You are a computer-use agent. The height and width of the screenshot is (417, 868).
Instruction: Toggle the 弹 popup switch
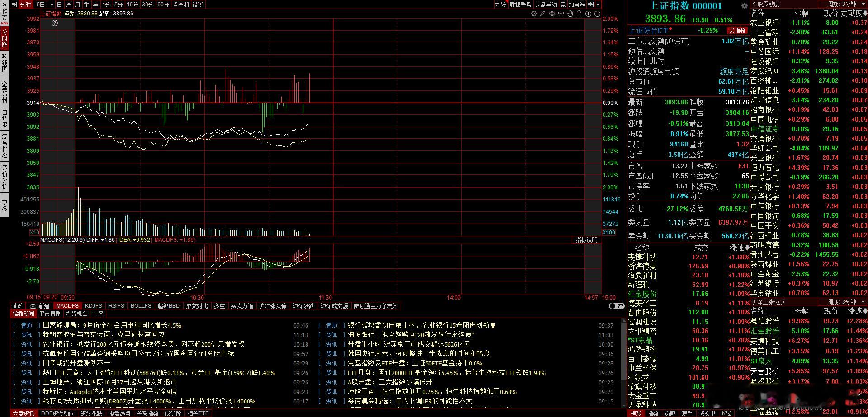(x=616, y=306)
